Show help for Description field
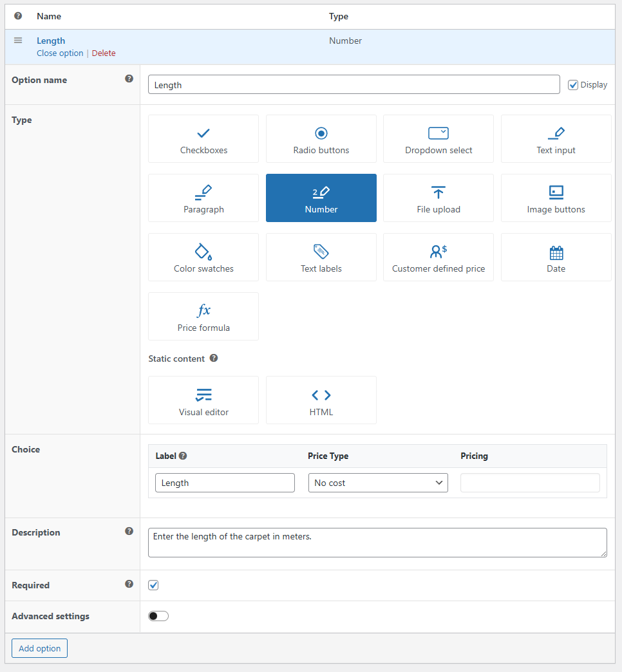 (129, 531)
